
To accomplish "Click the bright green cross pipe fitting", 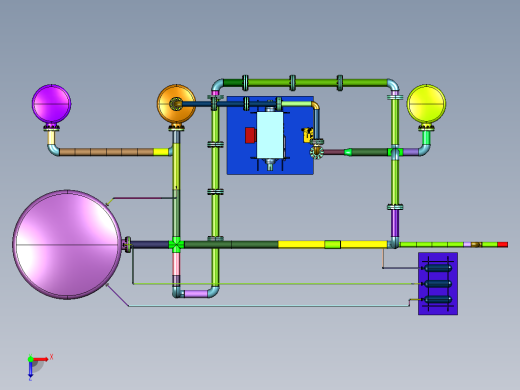I will point(176,245).
